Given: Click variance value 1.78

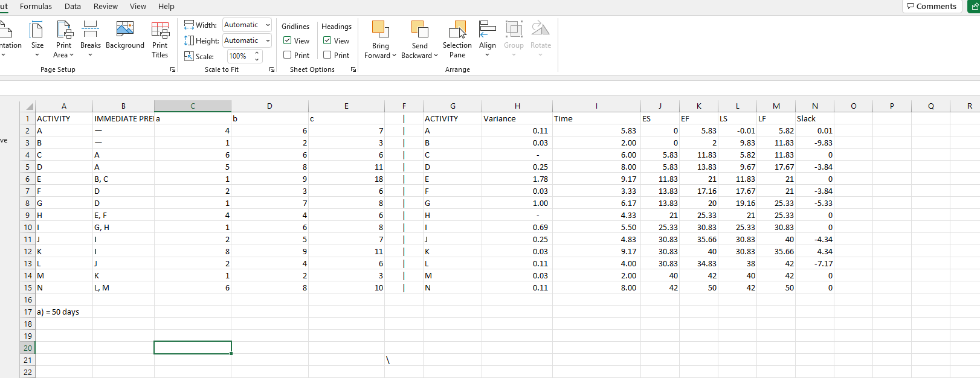Looking at the screenshot, I should point(517,179).
